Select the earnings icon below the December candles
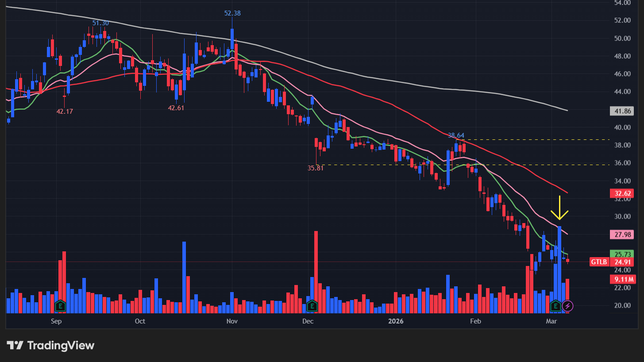Viewport: 644px width, 362px height. [x=312, y=306]
